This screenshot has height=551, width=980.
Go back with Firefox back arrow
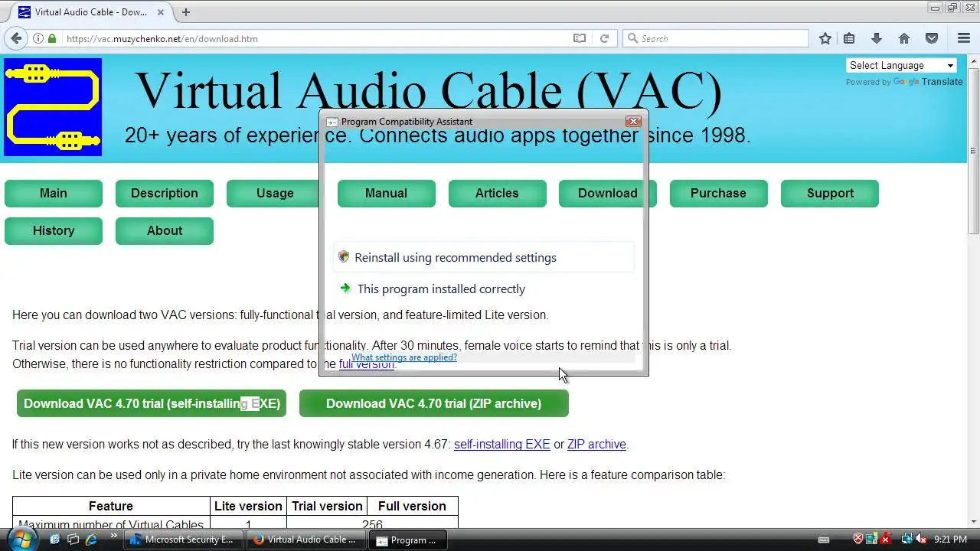click(x=16, y=38)
